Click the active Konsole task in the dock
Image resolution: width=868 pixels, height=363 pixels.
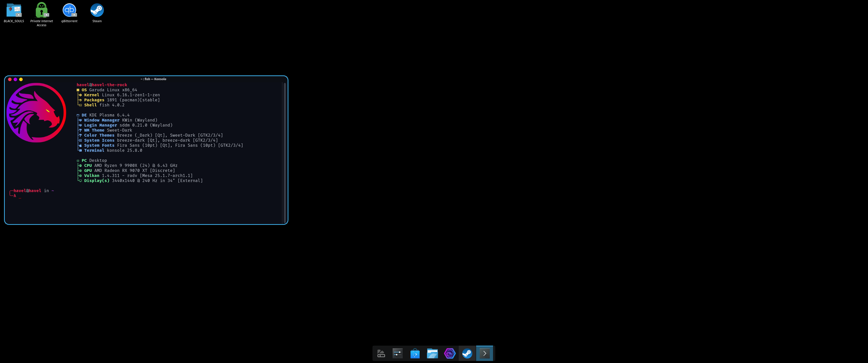click(x=484, y=353)
